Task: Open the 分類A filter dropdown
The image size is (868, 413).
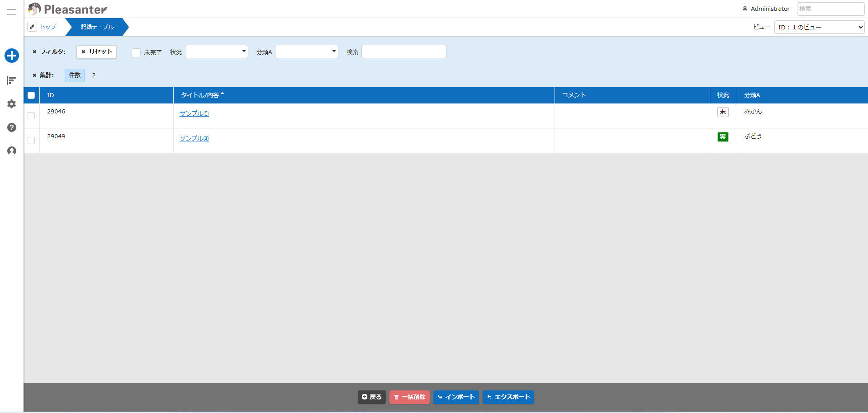Action: [307, 52]
